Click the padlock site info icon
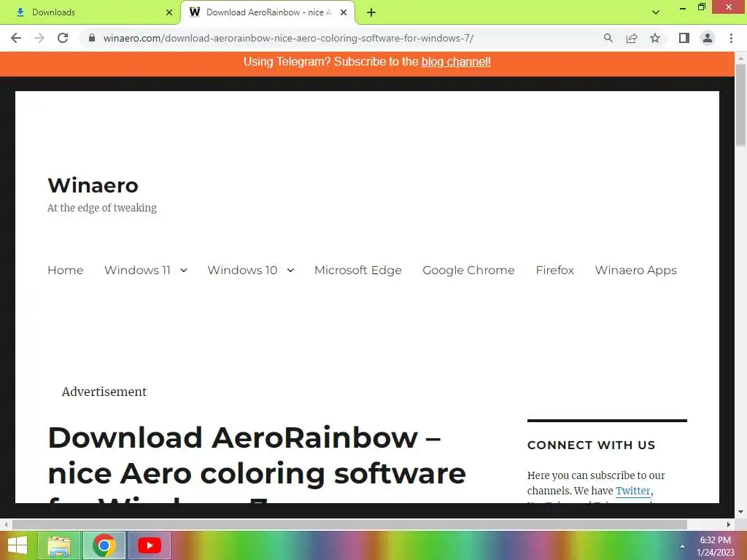This screenshot has height=560, width=747. (x=92, y=38)
